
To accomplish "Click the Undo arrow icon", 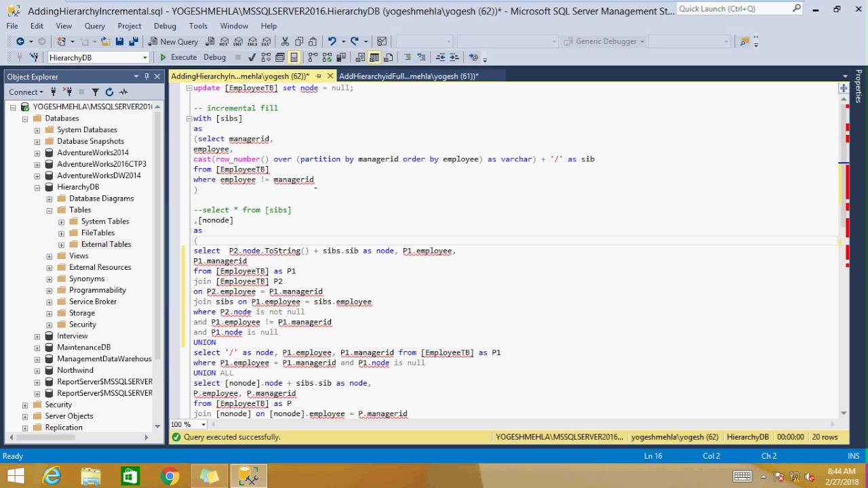I will coord(332,41).
